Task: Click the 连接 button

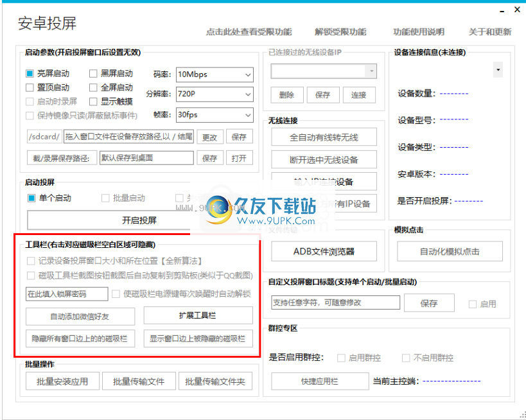Action: point(359,95)
